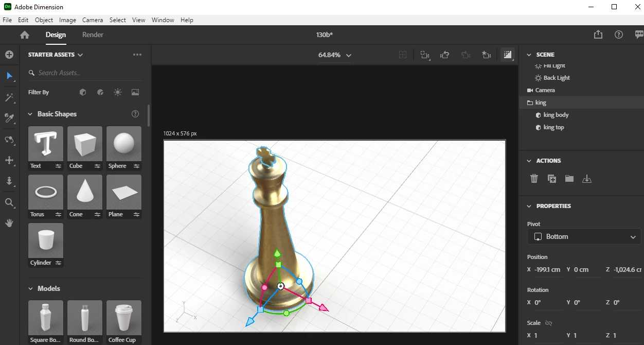
Task: Select the Magic Wand tool
Action: (9, 98)
